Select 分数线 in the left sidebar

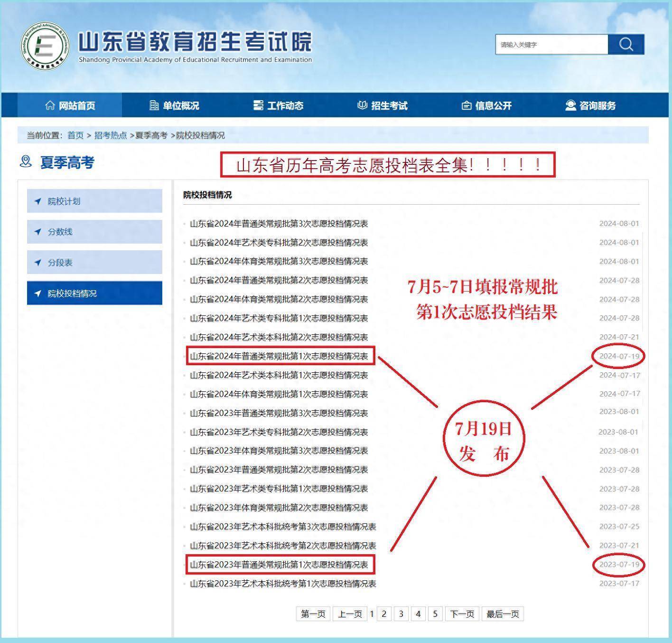(94, 232)
